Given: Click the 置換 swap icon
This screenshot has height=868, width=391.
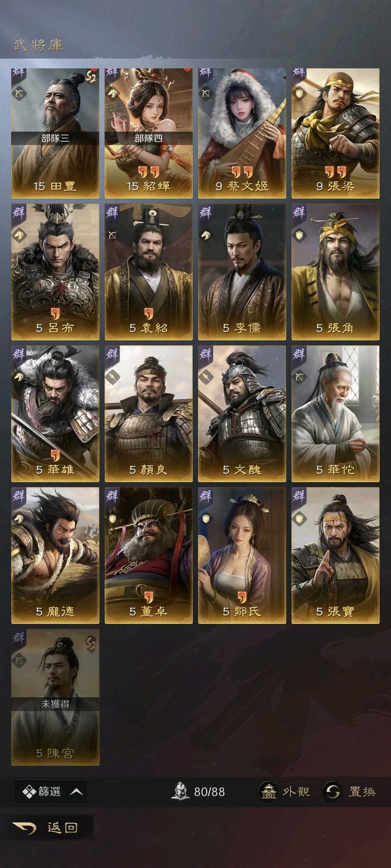Looking at the screenshot, I should (333, 791).
